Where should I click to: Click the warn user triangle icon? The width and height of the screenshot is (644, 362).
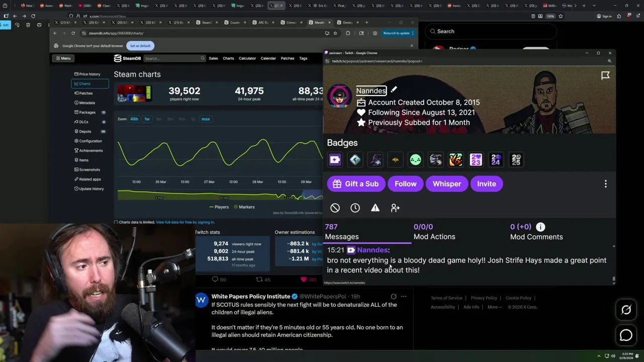click(x=375, y=208)
